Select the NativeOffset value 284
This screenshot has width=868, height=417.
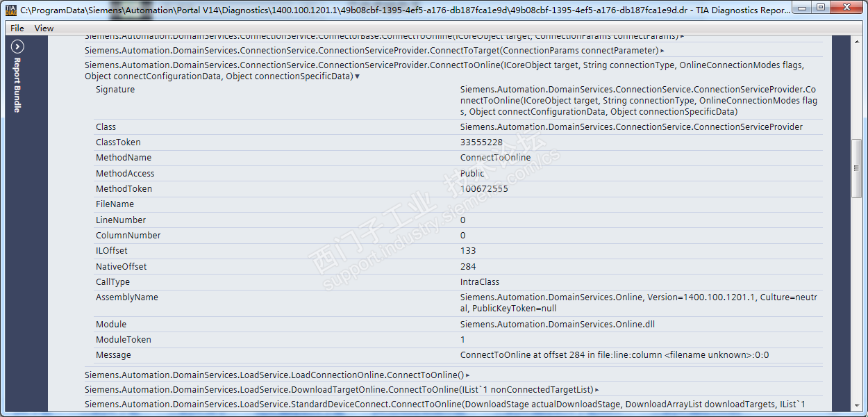[x=468, y=267]
